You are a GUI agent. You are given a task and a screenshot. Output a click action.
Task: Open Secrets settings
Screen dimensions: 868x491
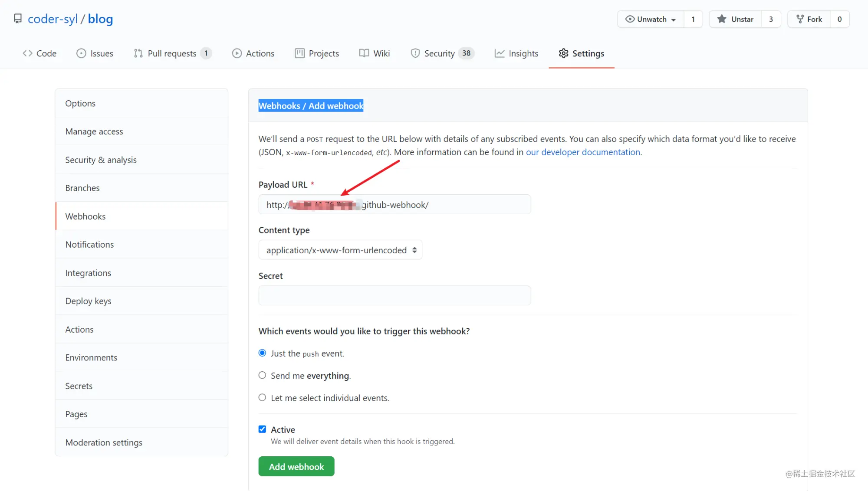(142, 386)
